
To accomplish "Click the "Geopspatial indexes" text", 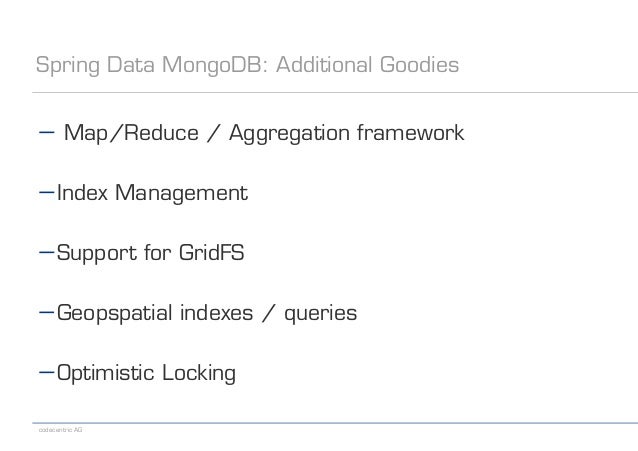I will [x=155, y=313].
